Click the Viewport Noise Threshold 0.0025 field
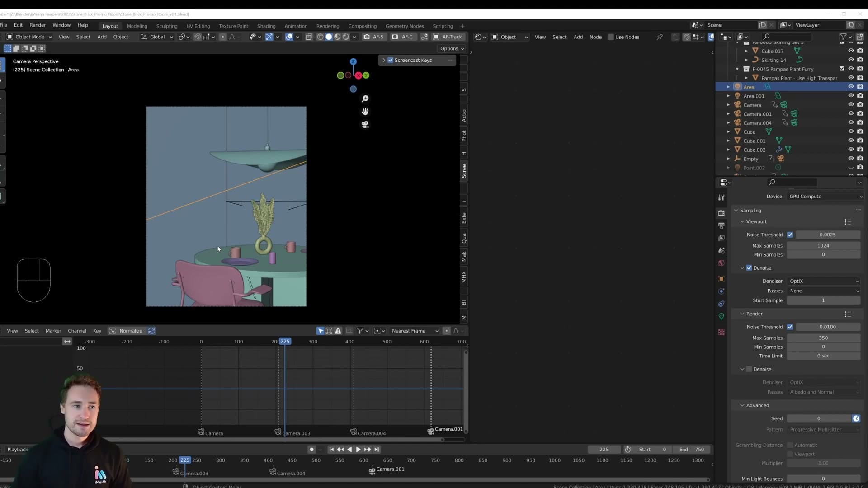The width and height of the screenshot is (868, 488). coord(827,235)
